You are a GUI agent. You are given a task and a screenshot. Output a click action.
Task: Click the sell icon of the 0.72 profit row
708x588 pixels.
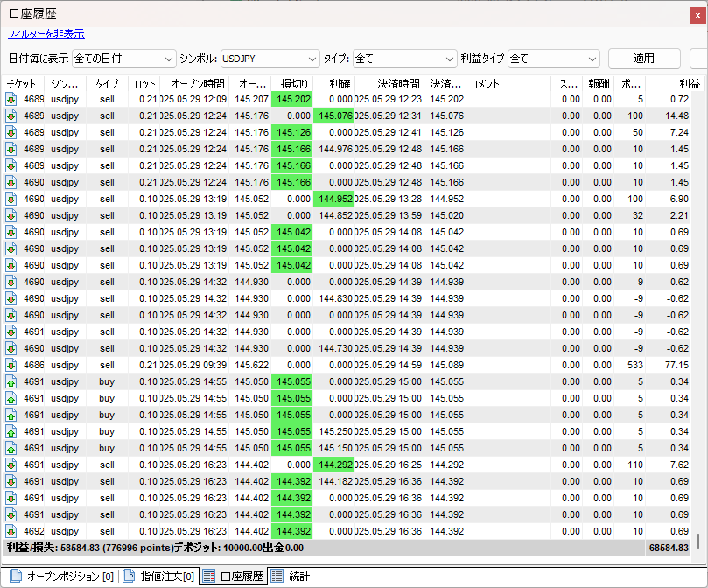11,99
